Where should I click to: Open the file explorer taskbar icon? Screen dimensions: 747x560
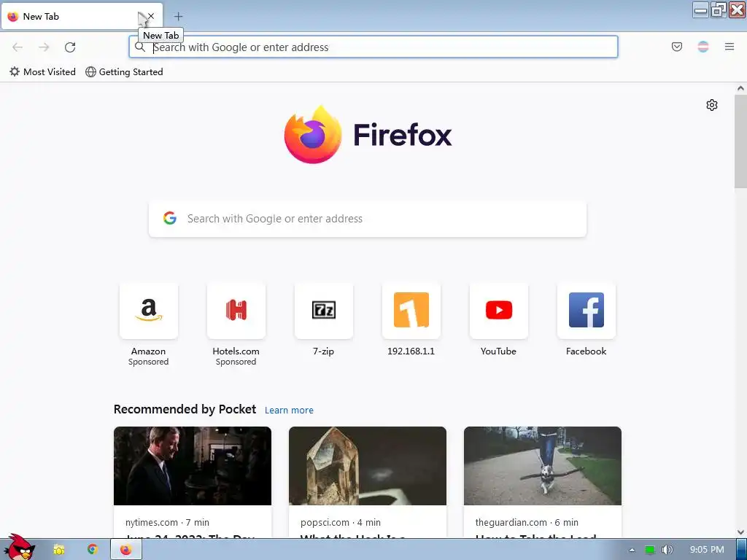point(59,550)
